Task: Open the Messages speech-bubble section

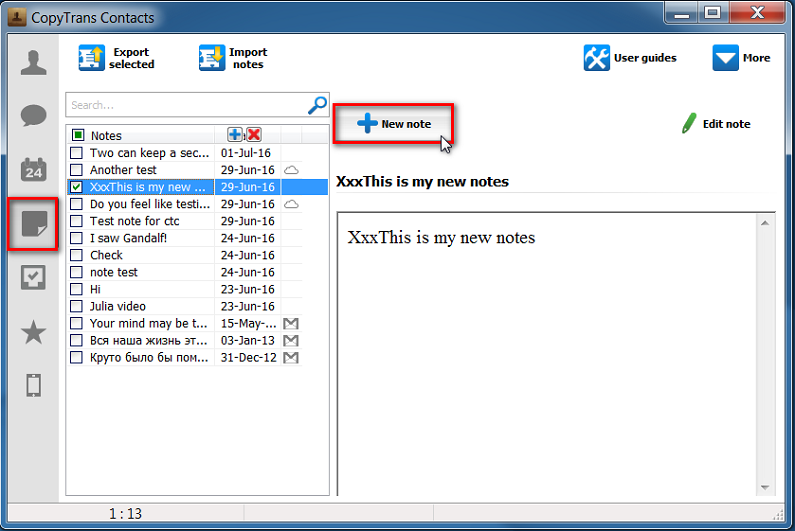Action: (33, 116)
